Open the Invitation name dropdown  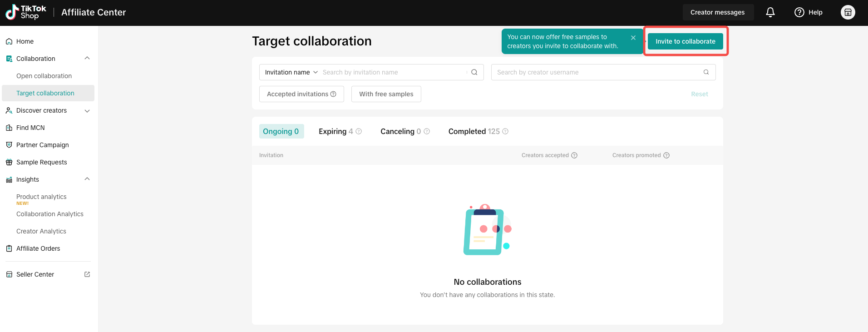(291, 72)
